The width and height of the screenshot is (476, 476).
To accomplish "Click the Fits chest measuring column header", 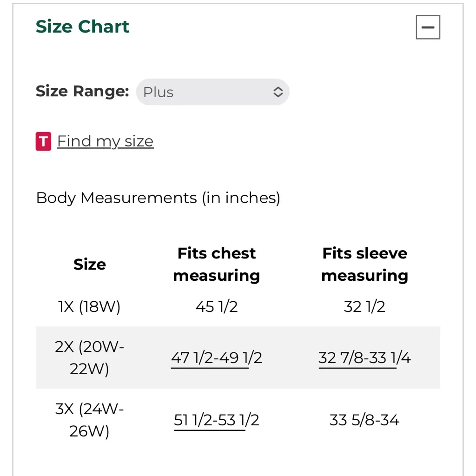I will [x=217, y=264].
